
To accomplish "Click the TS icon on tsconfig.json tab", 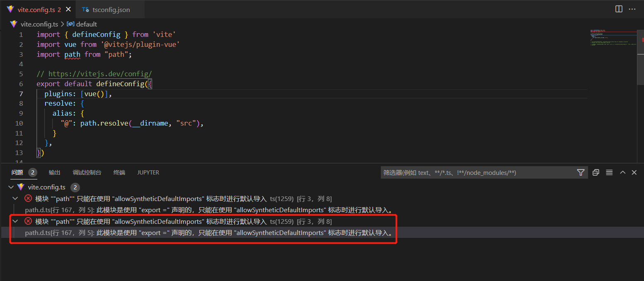I will 85,10.
